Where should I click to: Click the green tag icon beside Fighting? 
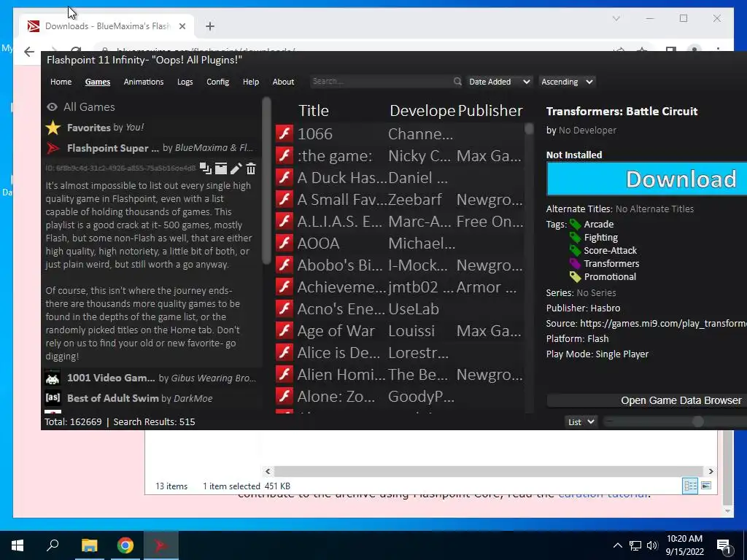click(575, 237)
